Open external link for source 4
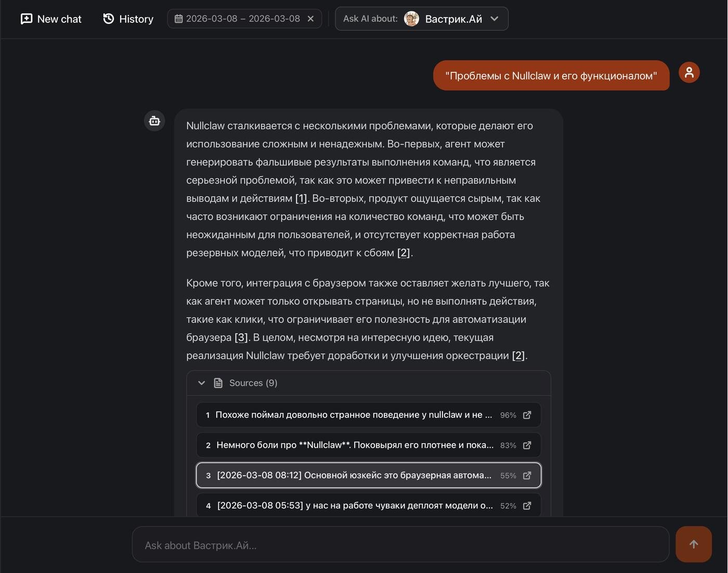The width and height of the screenshot is (728, 573). tap(527, 505)
